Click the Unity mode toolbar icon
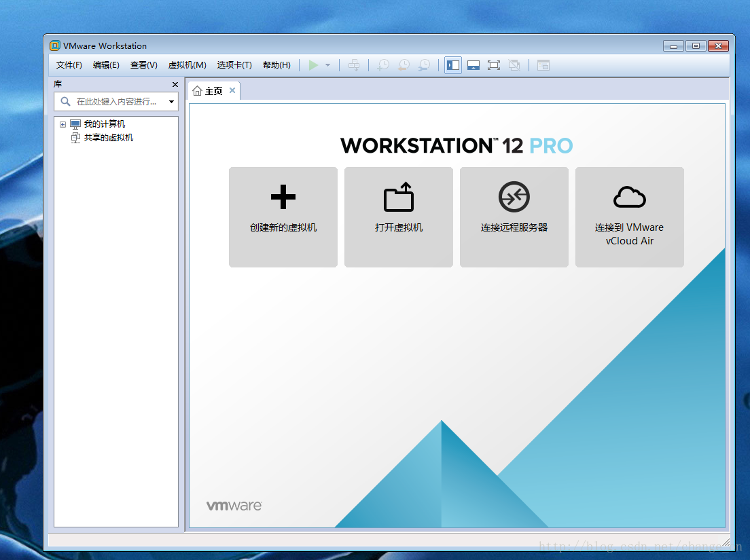The width and height of the screenshot is (750, 560). point(514,65)
